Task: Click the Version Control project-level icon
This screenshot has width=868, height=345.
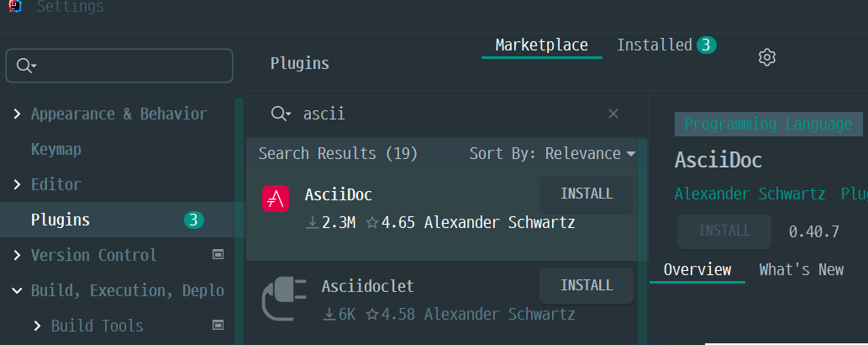Action: [x=218, y=254]
